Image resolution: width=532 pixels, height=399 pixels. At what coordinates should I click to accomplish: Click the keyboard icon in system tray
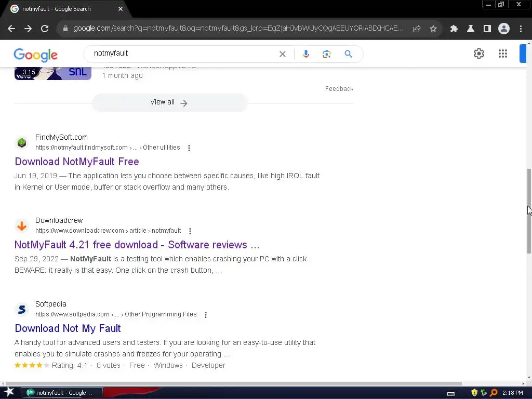[x=451, y=394]
